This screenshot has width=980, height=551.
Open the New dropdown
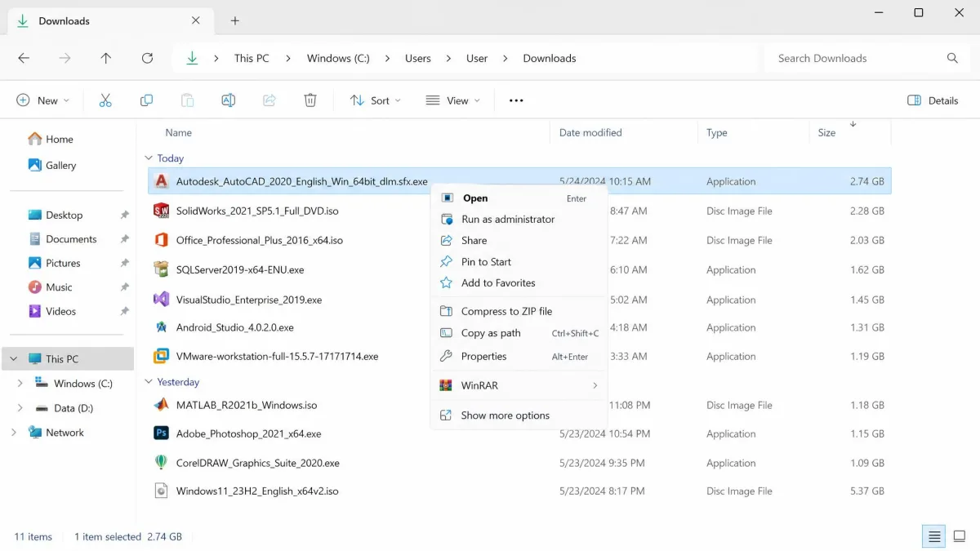tap(42, 100)
